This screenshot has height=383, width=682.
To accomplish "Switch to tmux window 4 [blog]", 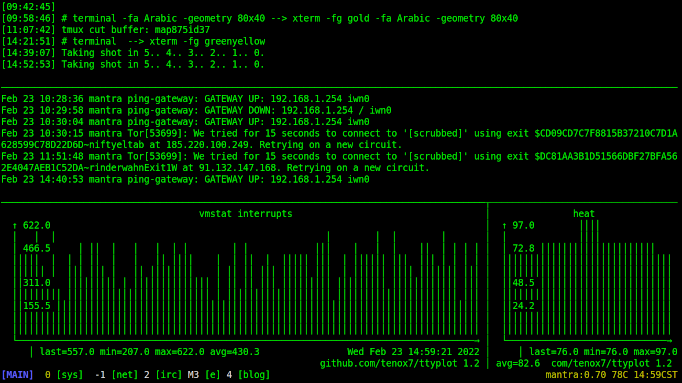I will pos(248,375).
